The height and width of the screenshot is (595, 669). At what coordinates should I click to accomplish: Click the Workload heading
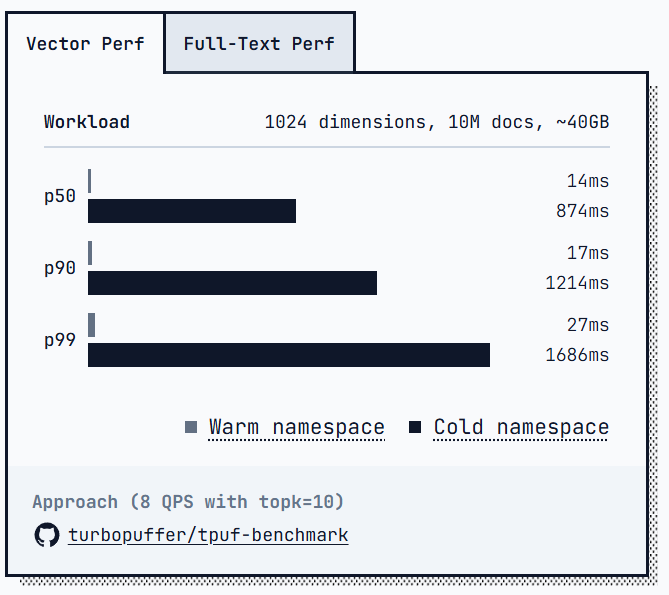[87, 122]
